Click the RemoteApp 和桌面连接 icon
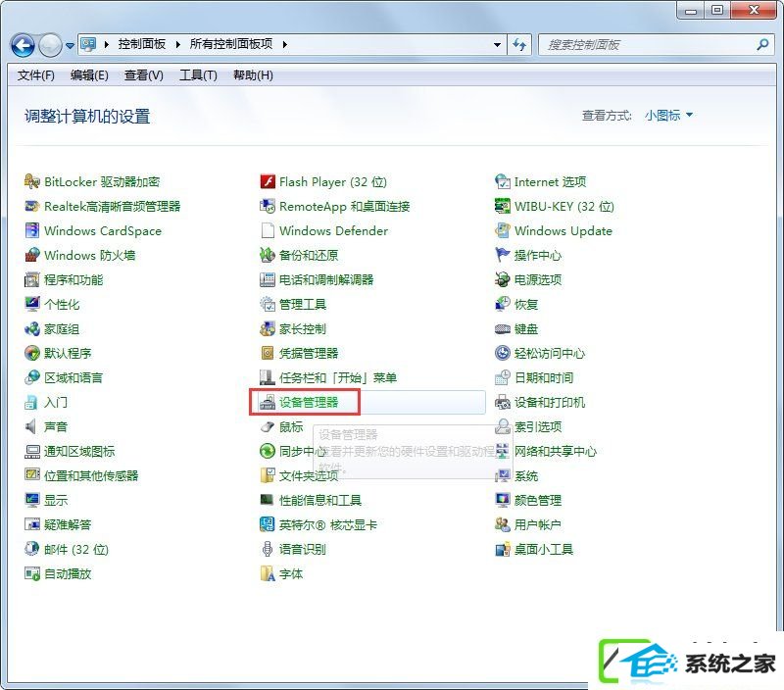The image size is (784, 690). tap(268, 206)
